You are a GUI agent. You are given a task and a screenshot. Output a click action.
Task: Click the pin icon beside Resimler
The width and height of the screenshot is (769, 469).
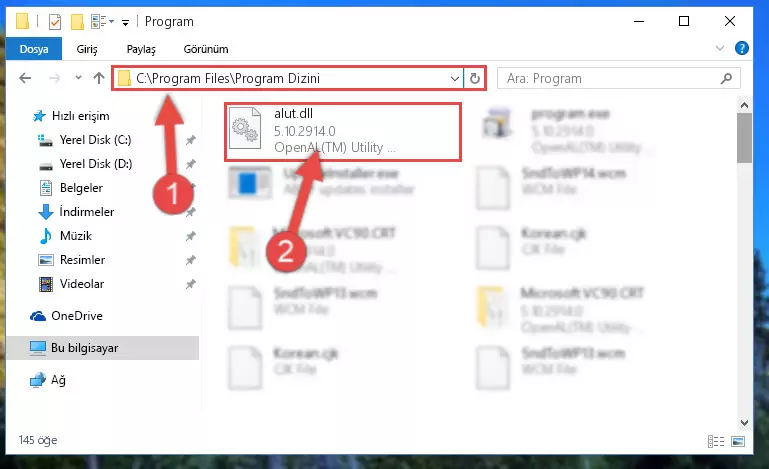point(190,261)
